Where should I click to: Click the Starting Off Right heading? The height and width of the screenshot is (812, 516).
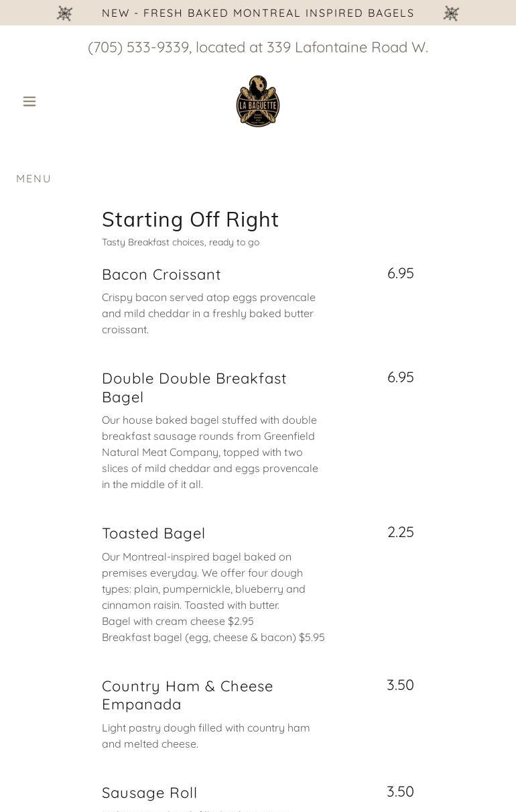pyautogui.click(x=190, y=219)
